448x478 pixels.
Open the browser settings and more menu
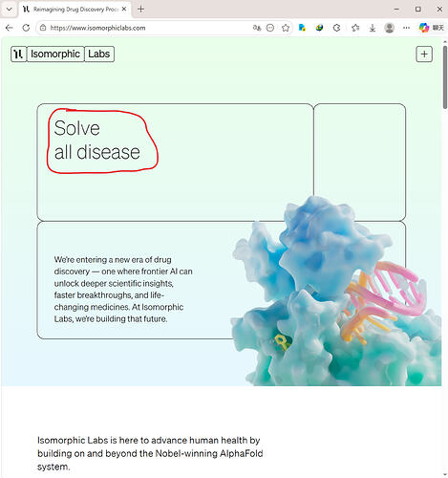[x=406, y=28]
